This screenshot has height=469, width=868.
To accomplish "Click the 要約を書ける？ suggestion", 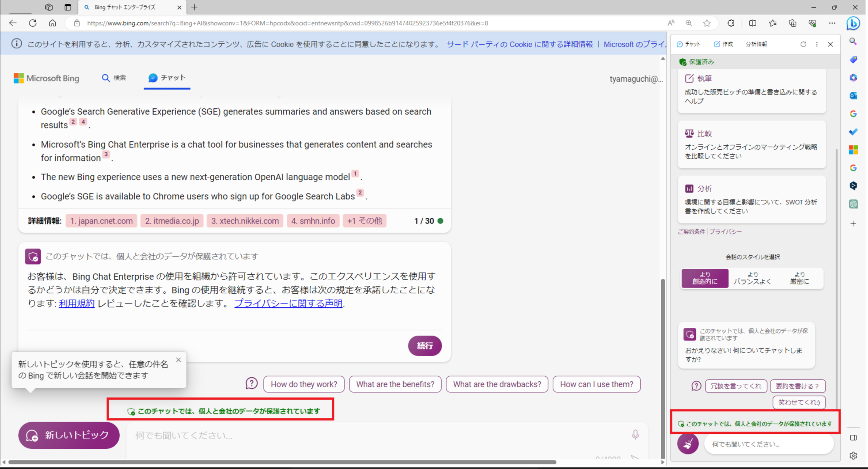I will (x=798, y=386).
